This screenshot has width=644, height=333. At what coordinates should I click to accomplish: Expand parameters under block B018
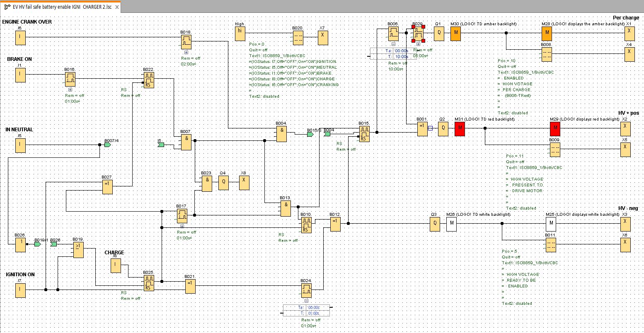click(186, 53)
